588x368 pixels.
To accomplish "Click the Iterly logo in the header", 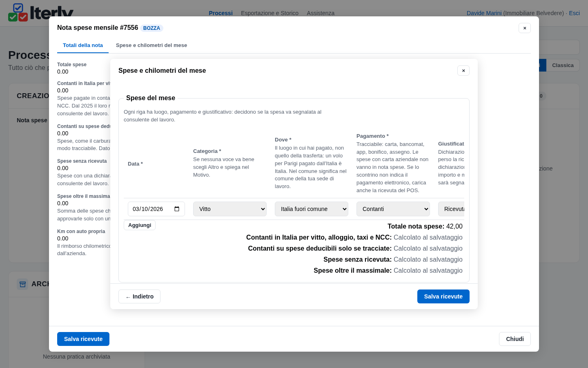I will 41,12.
